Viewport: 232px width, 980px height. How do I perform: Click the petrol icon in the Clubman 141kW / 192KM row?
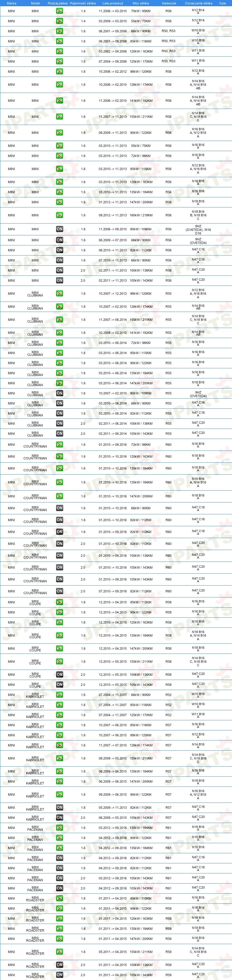pyautogui.click(x=59, y=333)
